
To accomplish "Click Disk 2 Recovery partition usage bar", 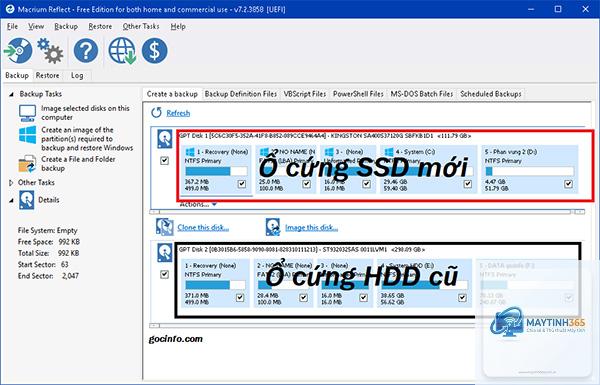I will [215, 285].
